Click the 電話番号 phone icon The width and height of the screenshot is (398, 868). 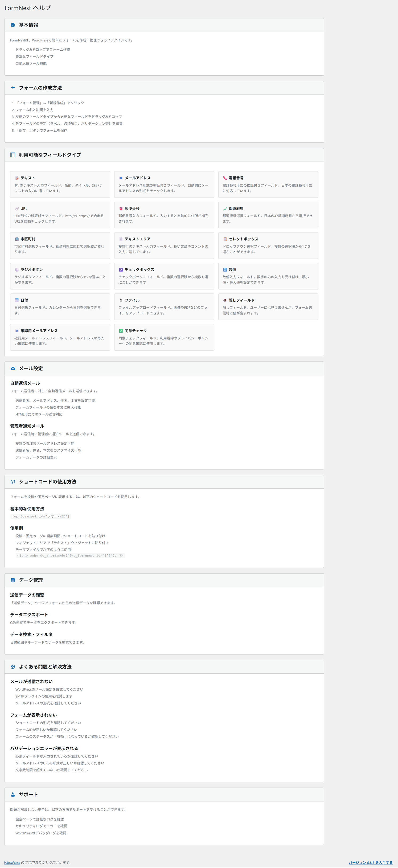[x=225, y=178]
